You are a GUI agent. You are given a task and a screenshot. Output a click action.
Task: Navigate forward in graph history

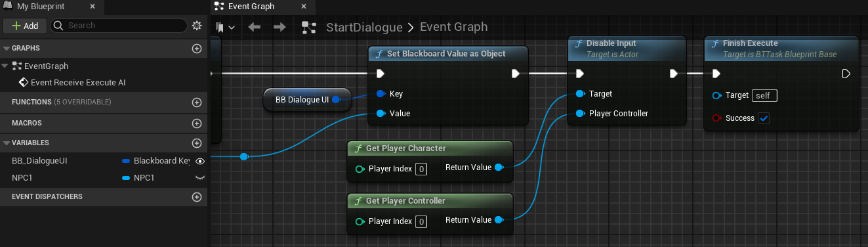[x=279, y=28]
